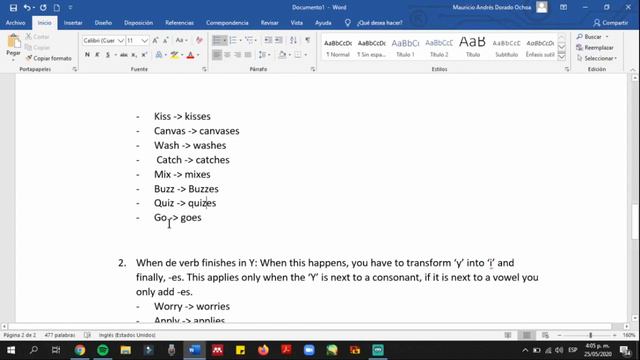Switch to print layout view
This screenshot has width=640, height=360.
coord(527,335)
